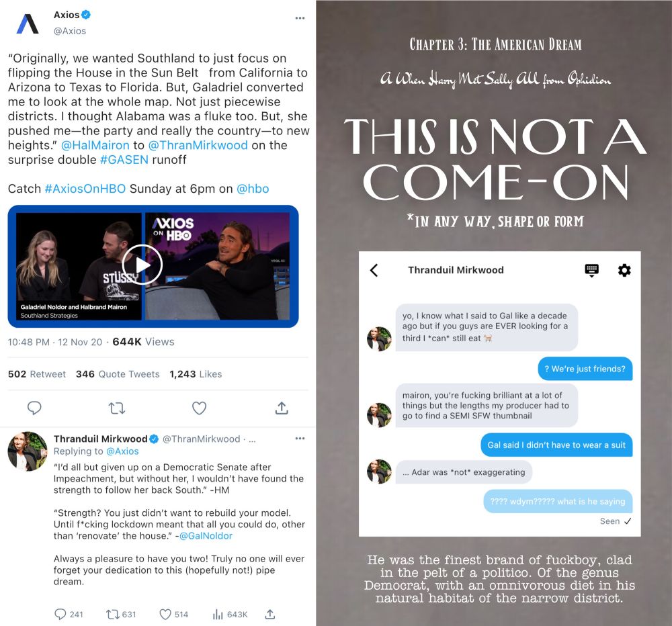Image resolution: width=672 pixels, height=626 pixels.
Task: Open #AxiosOnHBO hashtag link
Action: 85,189
